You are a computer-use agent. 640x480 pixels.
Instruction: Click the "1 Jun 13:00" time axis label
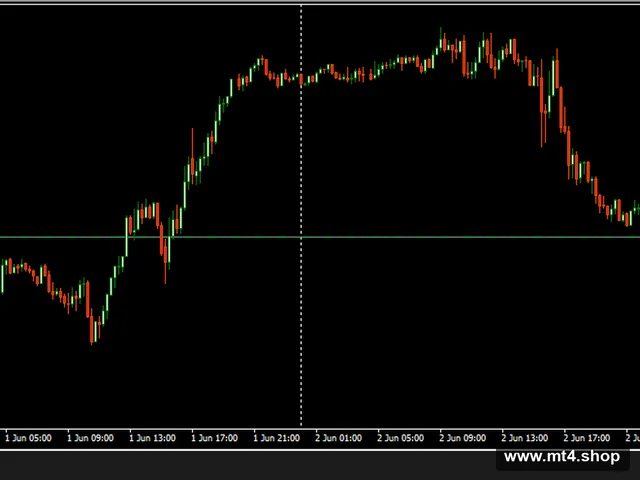[x=152, y=438]
